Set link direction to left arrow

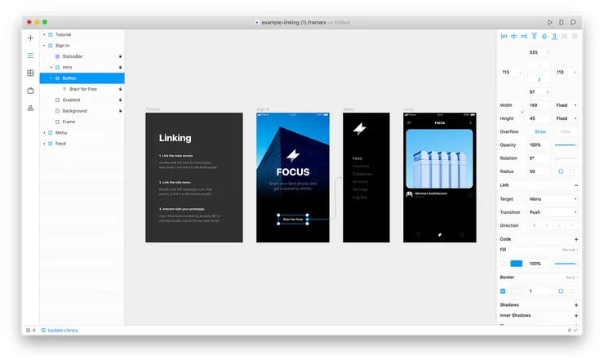tap(535, 225)
